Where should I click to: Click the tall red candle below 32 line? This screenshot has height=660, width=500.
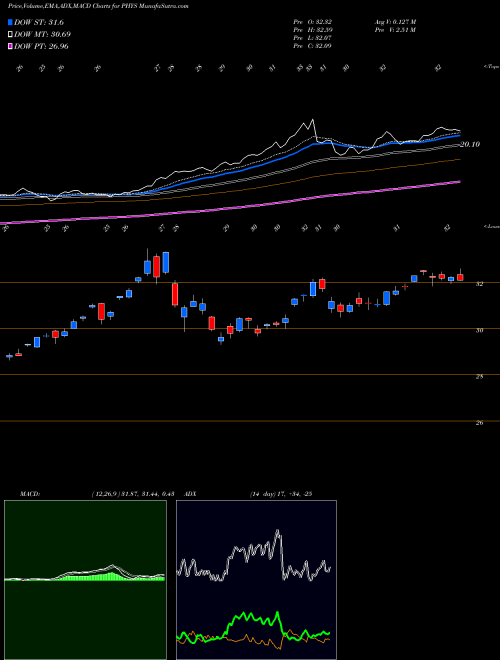(175, 294)
